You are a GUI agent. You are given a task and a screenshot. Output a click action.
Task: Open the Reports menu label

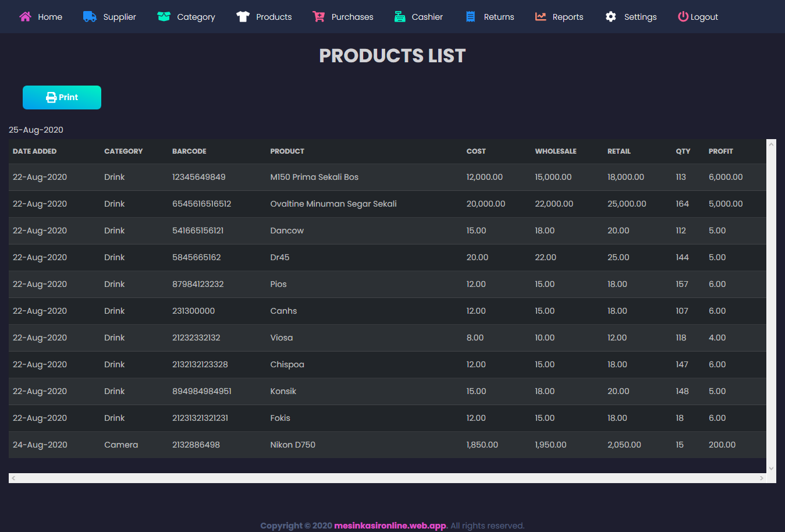point(568,17)
